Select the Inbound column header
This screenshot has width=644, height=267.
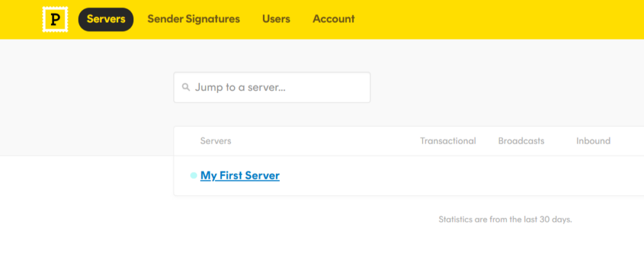point(593,141)
